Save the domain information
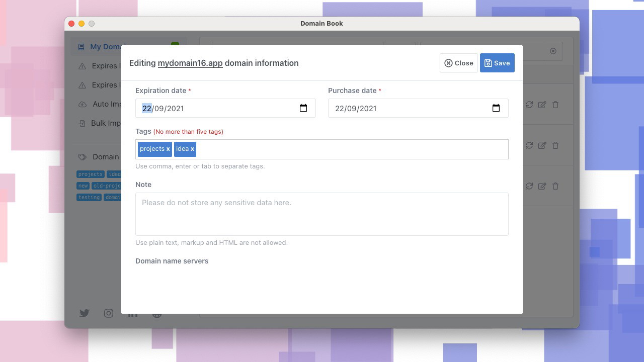 click(x=497, y=63)
